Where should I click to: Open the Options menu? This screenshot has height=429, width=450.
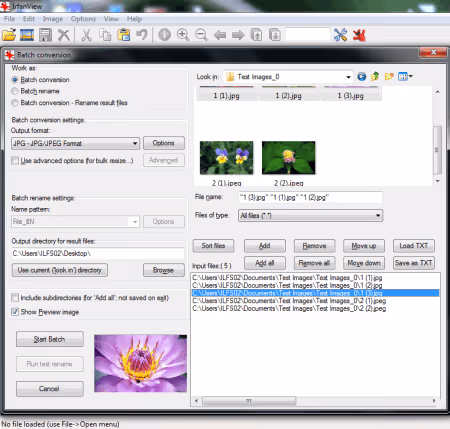(83, 19)
